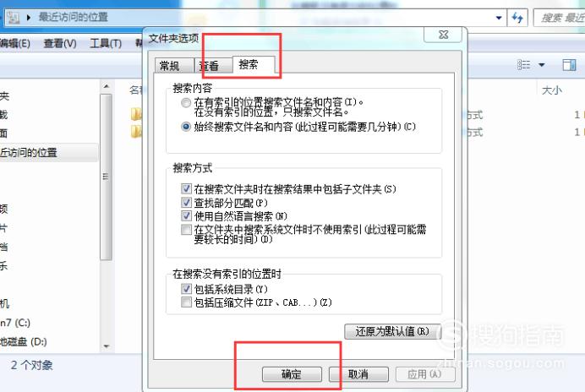Click the view mode list icon
Screen dimensions: 585x392
point(524,65)
